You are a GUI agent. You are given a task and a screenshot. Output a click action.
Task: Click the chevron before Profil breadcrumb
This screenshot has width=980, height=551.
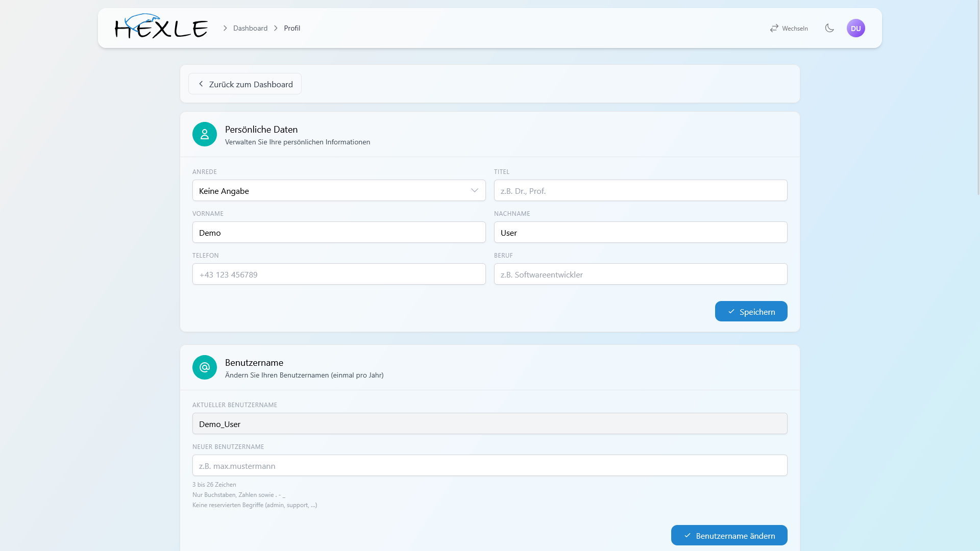point(276,28)
